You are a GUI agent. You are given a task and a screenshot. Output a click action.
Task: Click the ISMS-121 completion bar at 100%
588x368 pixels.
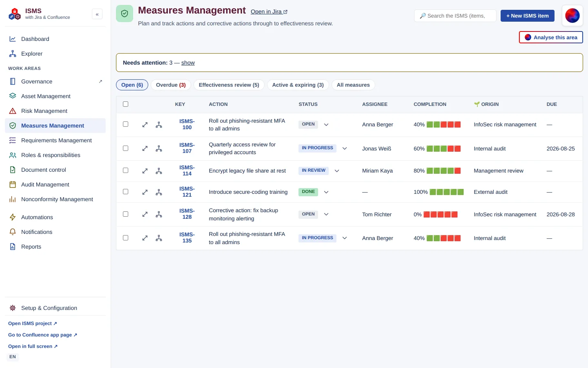[x=447, y=192]
